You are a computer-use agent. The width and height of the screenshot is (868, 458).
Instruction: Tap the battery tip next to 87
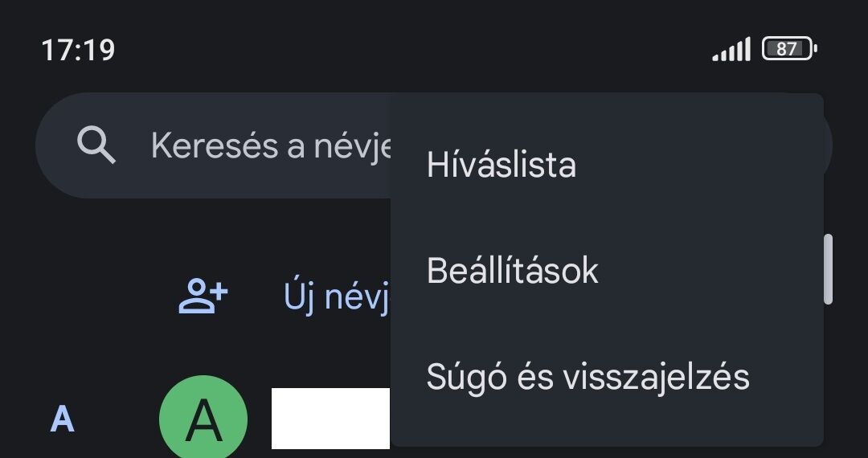pyautogui.click(x=815, y=49)
